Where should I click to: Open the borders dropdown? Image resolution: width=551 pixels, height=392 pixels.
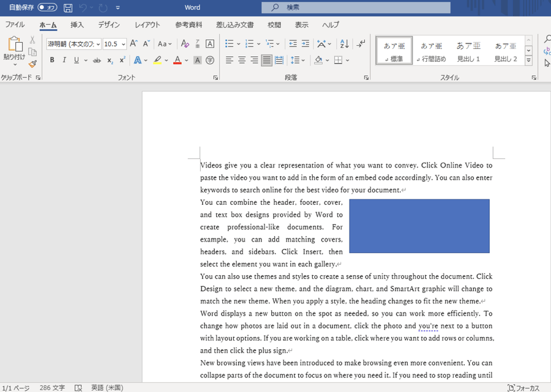click(348, 61)
